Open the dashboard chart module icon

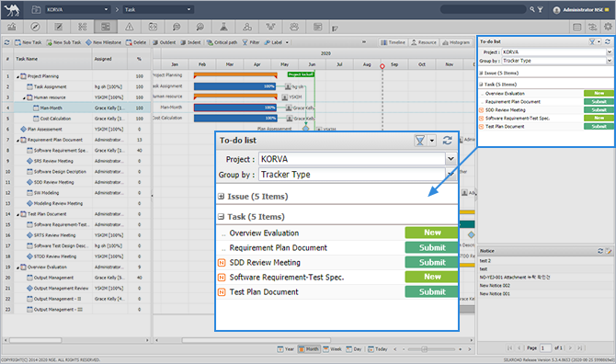point(12,27)
